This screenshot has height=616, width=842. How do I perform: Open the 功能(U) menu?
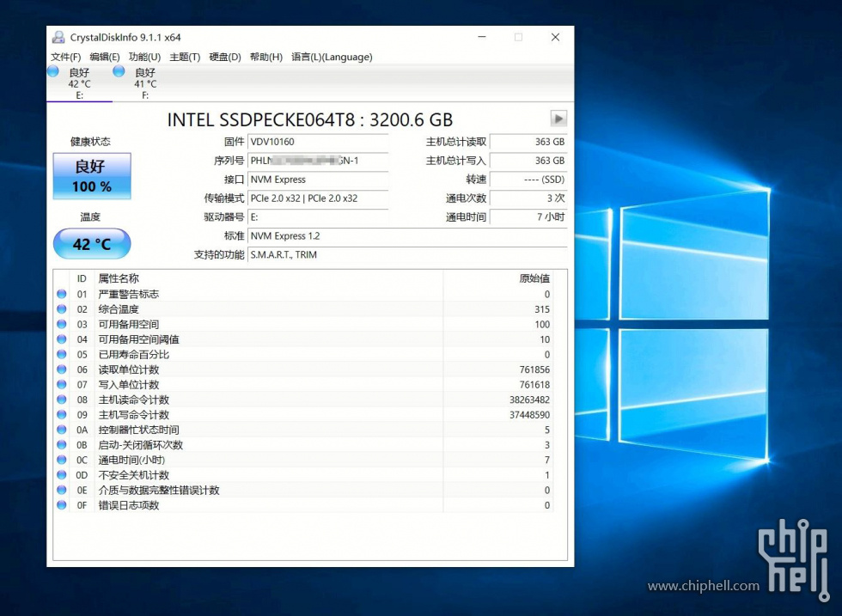click(x=144, y=57)
